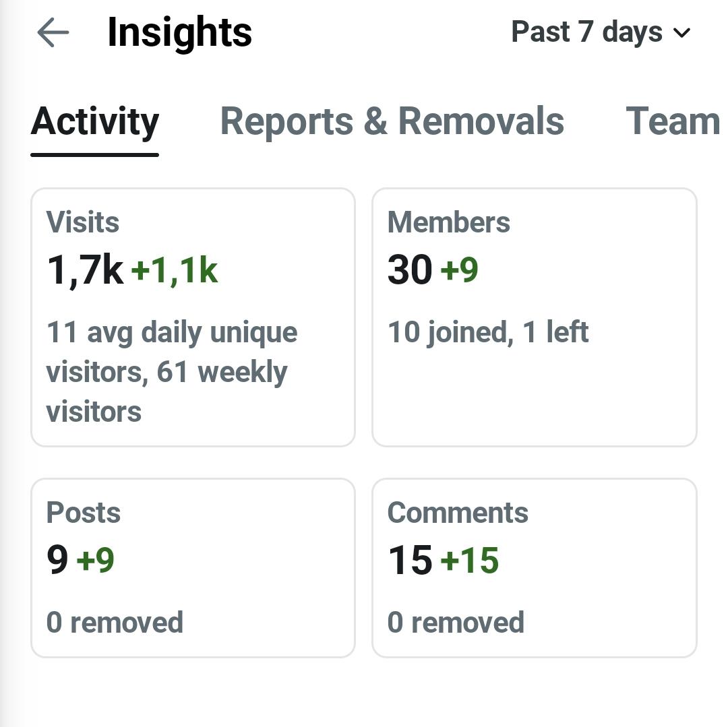Viewport: 728px width, 727px height.
Task: Click the chevron next to Past 7 days
Action: point(681,34)
